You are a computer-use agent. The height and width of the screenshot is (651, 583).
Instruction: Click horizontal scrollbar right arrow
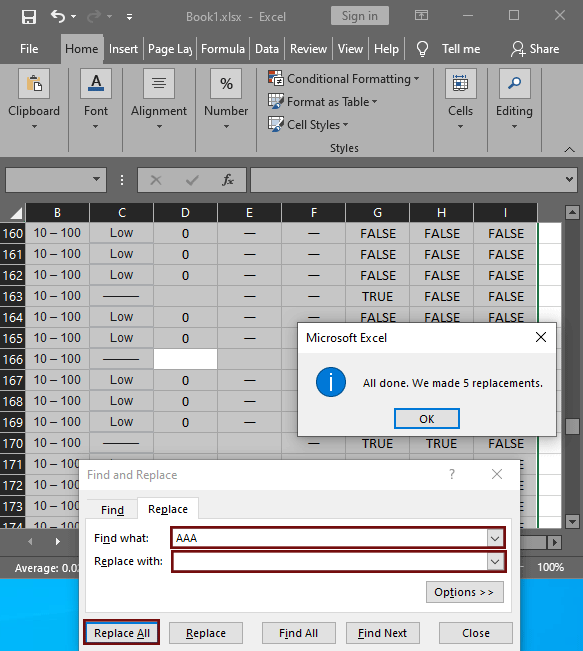[554, 542]
